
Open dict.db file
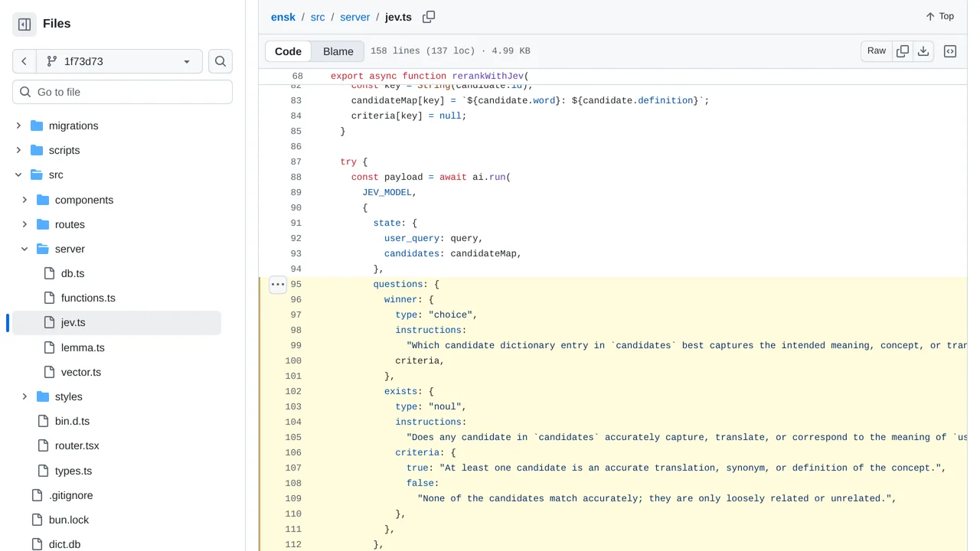coord(64,544)
